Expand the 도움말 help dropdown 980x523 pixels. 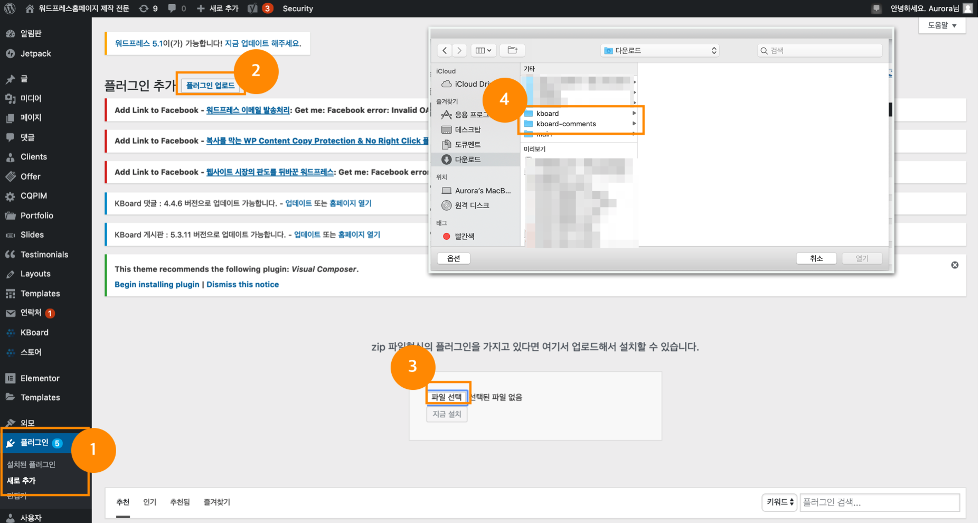point(942,25)
